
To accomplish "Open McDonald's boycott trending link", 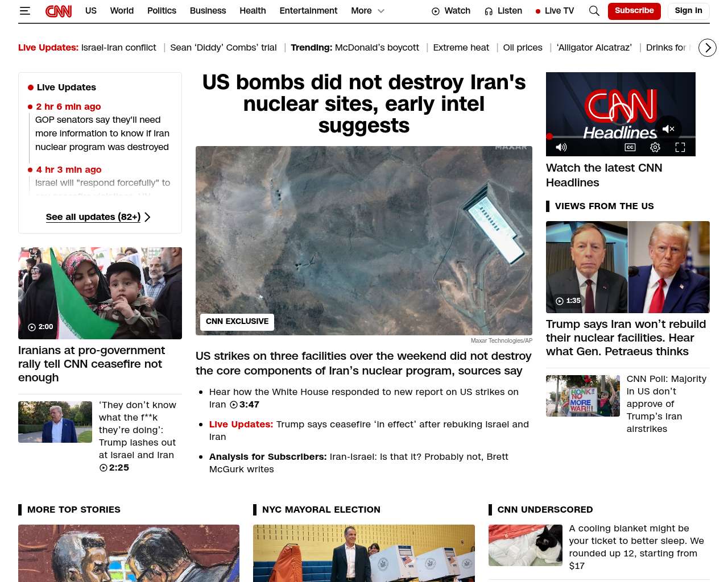I will (377, 48).
